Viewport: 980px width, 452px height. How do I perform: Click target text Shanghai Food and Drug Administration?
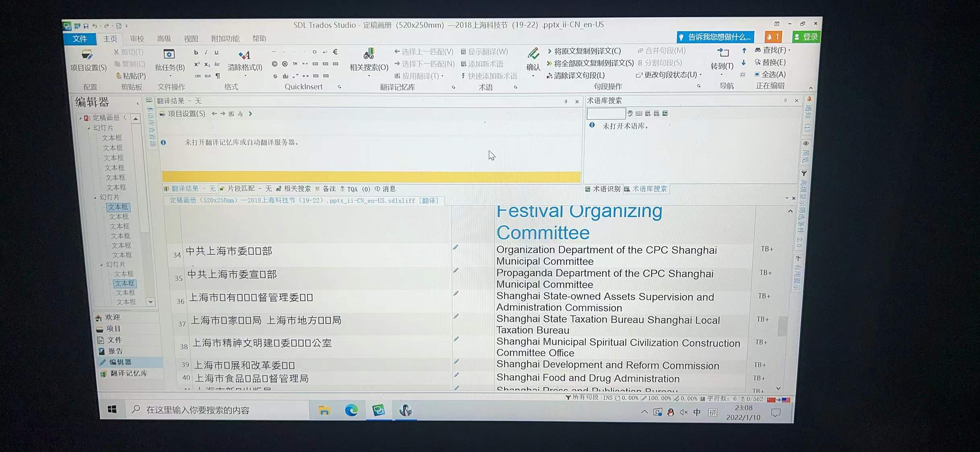tap(588, 378)
